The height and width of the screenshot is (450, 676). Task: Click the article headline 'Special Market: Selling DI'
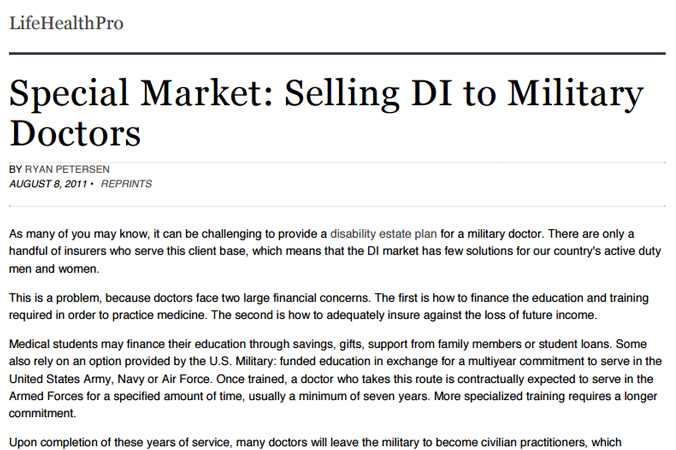click(326, 113)
